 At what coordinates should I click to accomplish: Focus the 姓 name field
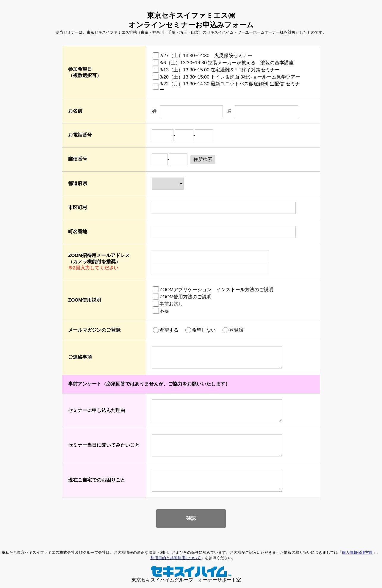coord(191,111)
